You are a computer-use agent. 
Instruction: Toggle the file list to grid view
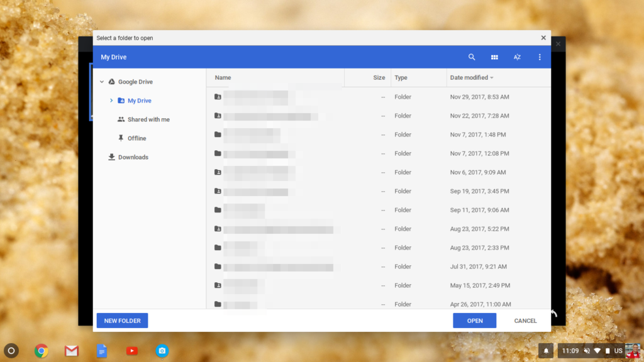[494, 57]
